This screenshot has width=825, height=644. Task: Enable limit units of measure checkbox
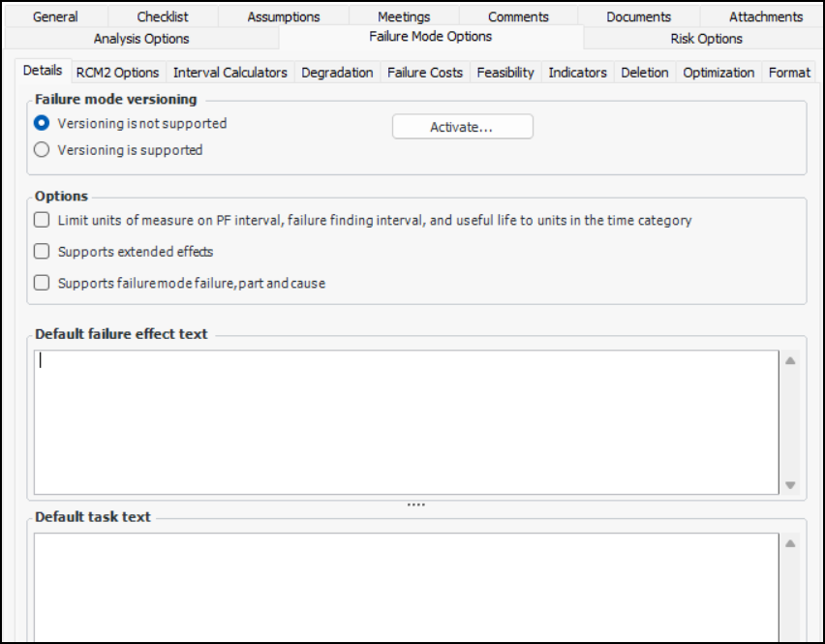click(42, 220)
